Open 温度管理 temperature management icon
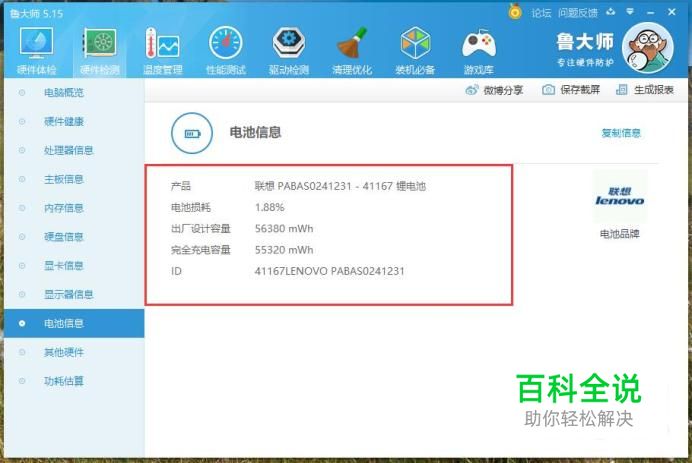Viewport: 692px width, 463px height. [x=162, y=43]
